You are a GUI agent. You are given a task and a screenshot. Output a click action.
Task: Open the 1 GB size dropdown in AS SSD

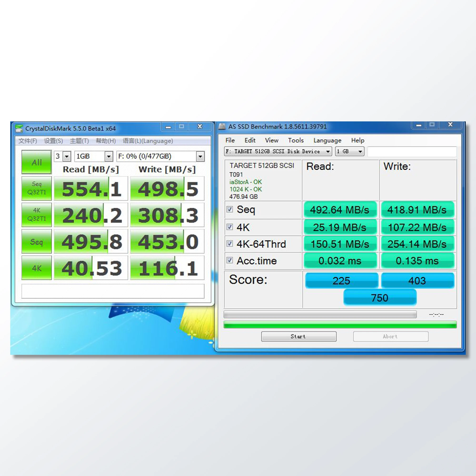(x=360, y=151)
